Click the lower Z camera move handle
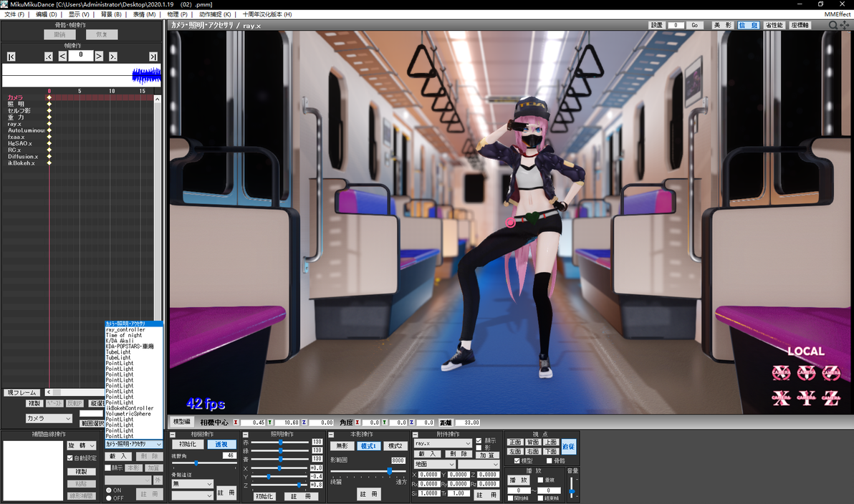Screen dimensions: 854x504 pyautogui.click(x=831, y=398)
